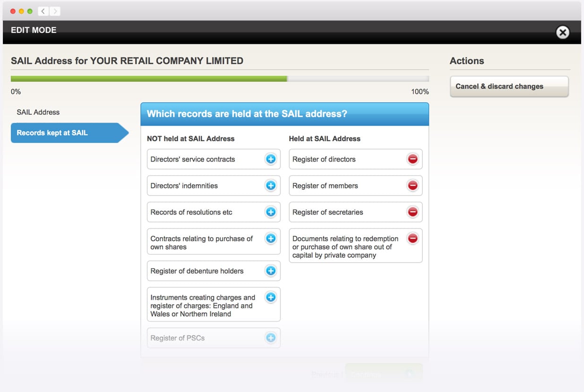
Task: Click the Continue button
Action: (x=384, y=374)
